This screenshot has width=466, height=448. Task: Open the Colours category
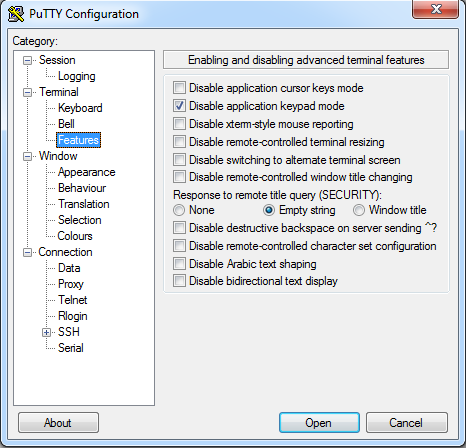click(75, 236)
